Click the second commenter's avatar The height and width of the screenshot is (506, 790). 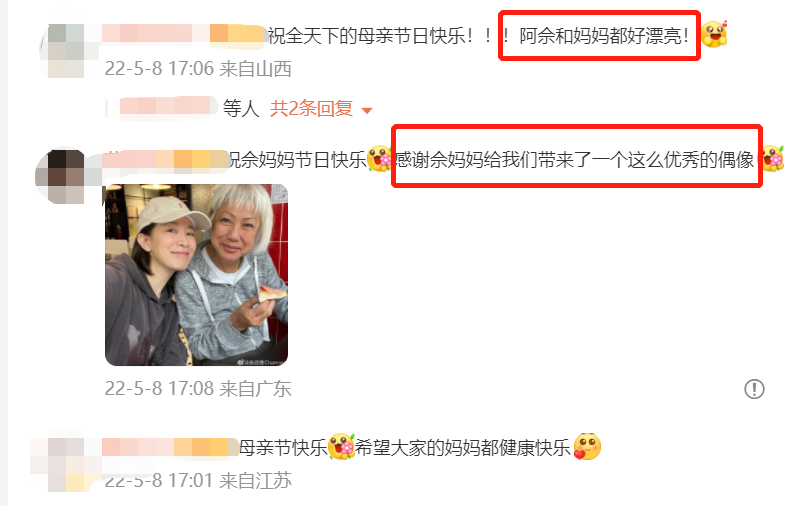coord(64,176)
